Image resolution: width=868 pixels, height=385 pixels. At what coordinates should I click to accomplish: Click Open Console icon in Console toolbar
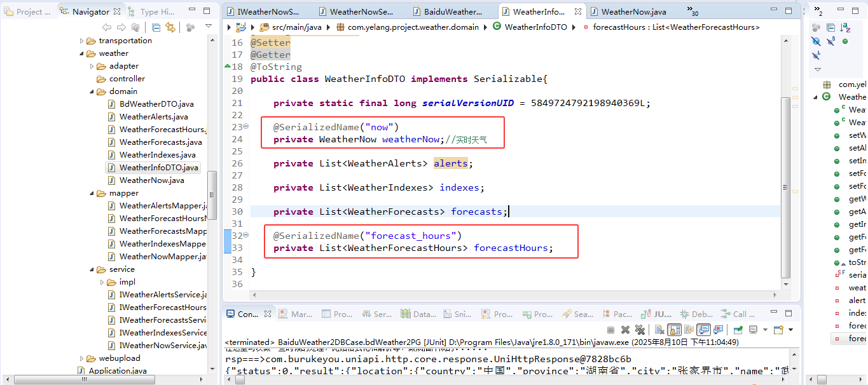pyautogui.click(x=778, y=330)
